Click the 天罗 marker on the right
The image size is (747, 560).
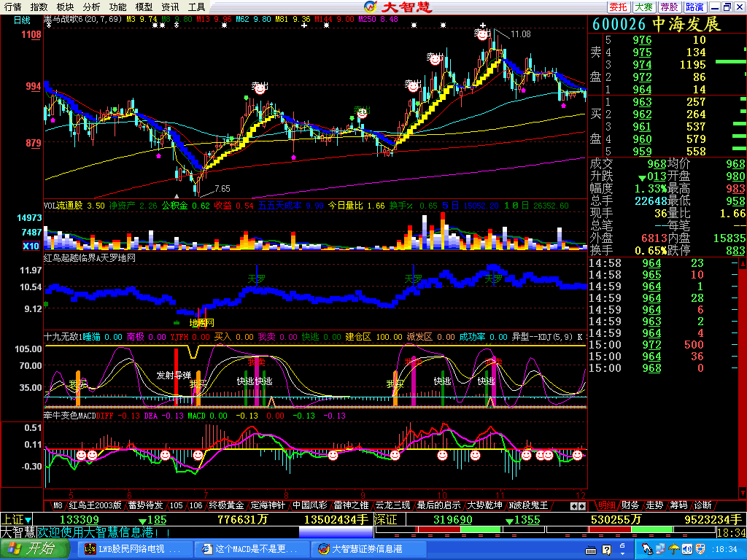[493, 279]
